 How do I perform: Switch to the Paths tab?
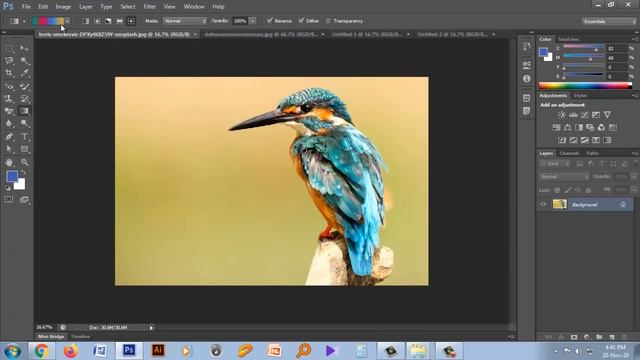592,153
